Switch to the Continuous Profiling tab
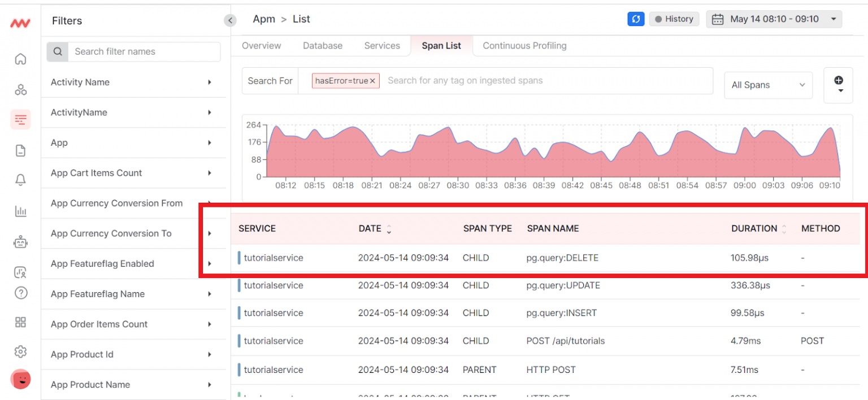 pyautogui.click(x=524, y=45)
